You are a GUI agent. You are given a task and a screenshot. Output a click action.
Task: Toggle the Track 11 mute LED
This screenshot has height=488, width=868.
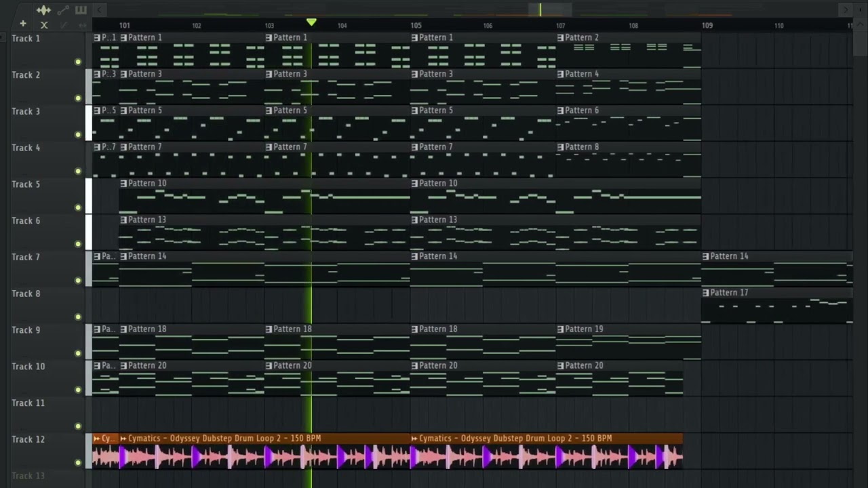pyautogui.click(x=78, y=426)
